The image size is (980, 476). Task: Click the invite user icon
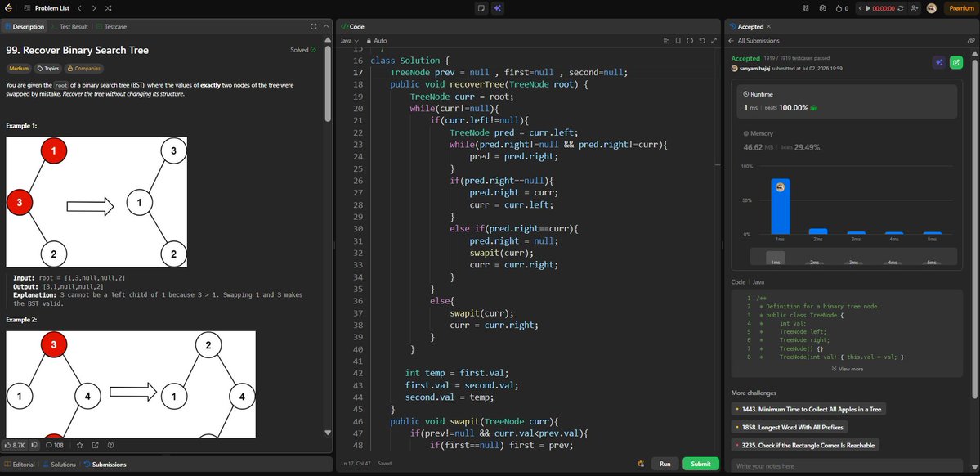tap(915, 8)
